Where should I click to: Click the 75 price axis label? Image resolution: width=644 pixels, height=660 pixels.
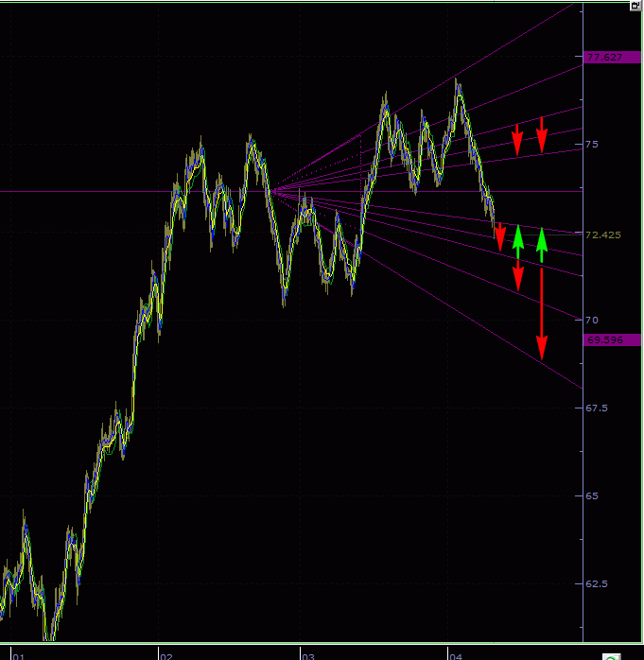pos(592,145)
